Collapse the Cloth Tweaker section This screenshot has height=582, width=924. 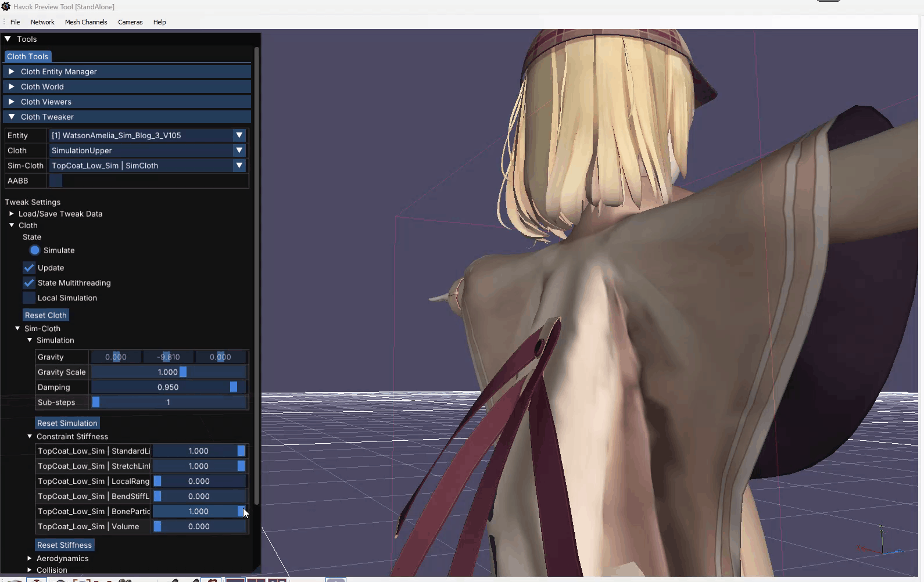[x=127, y=117]
